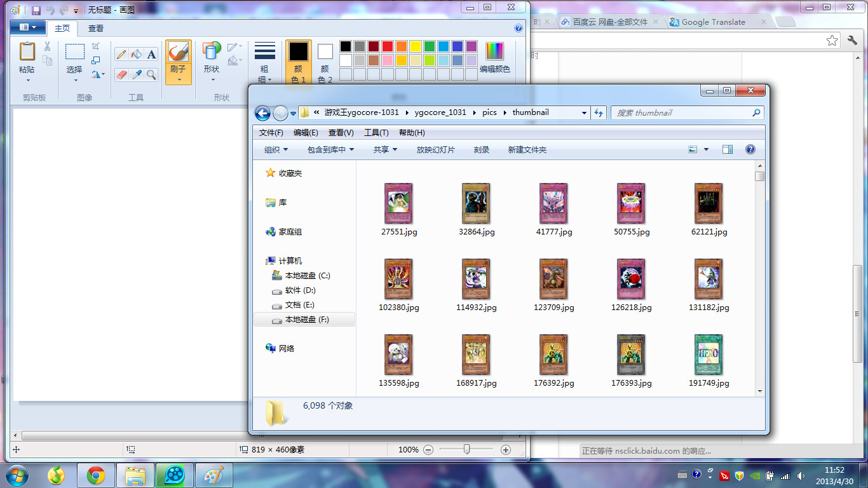Click the Explorer refresh button beside address bar
The height and width of the screenshot is (488, 868).
599,113
